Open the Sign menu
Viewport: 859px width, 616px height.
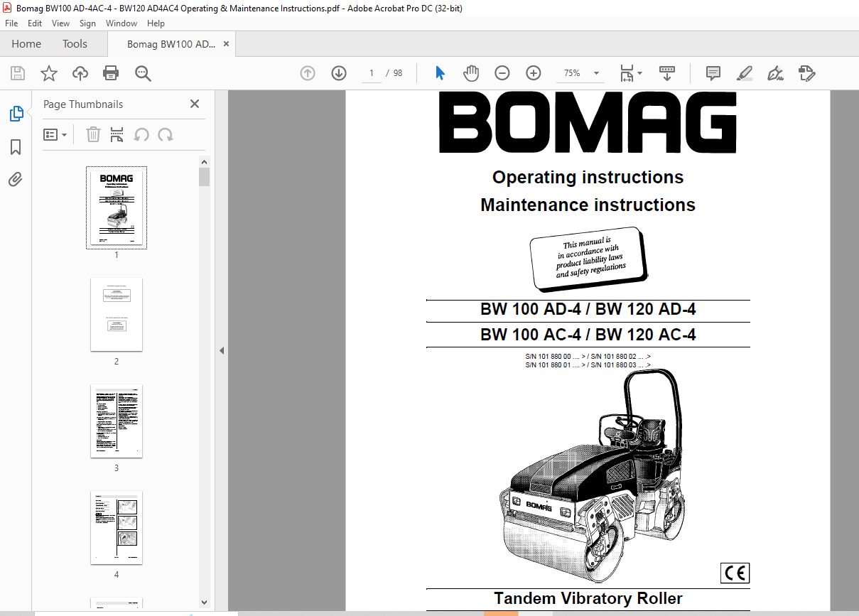pos(87,23)
